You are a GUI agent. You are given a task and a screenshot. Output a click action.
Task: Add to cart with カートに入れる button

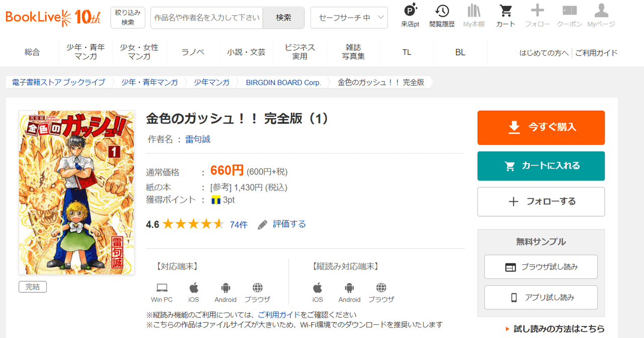coord(541,166)
